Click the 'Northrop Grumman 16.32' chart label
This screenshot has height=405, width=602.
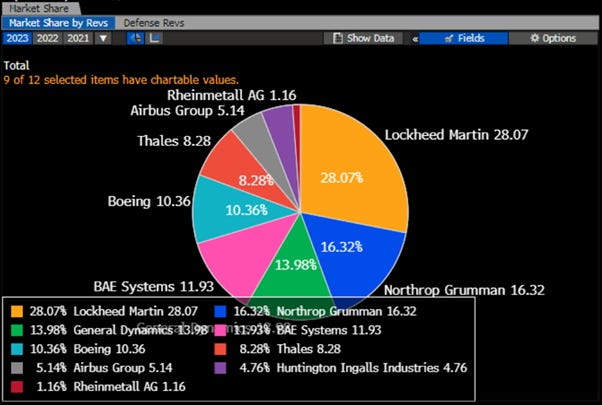(464, 290)
